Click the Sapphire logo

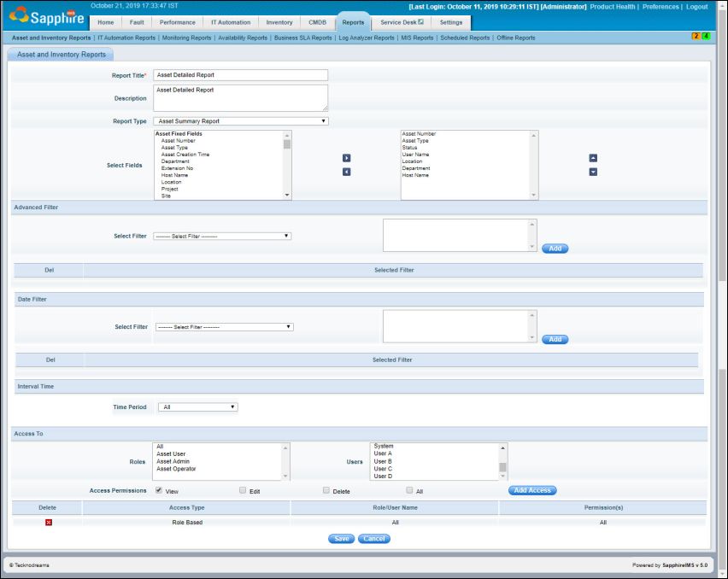click(x=47, y=17)
